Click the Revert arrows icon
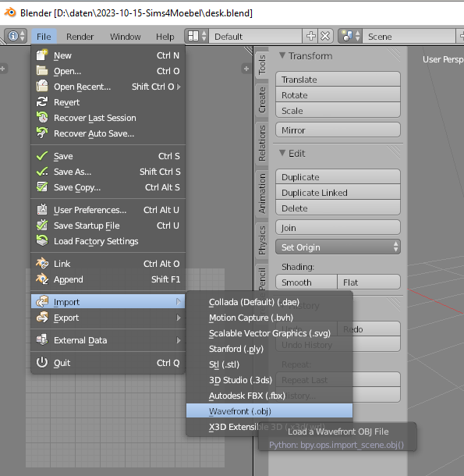Viewport: 464px width, 476px height. click(42, 101)
